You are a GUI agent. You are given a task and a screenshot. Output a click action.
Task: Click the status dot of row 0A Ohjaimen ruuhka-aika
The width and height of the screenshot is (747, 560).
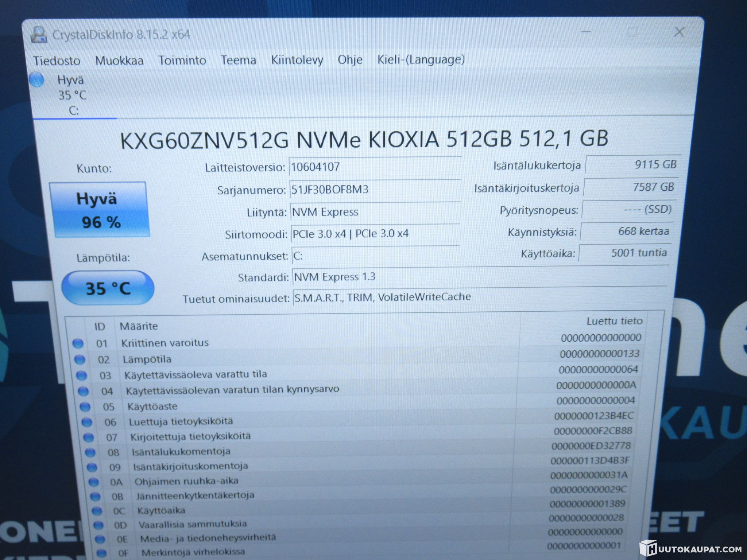coord(94,482)
